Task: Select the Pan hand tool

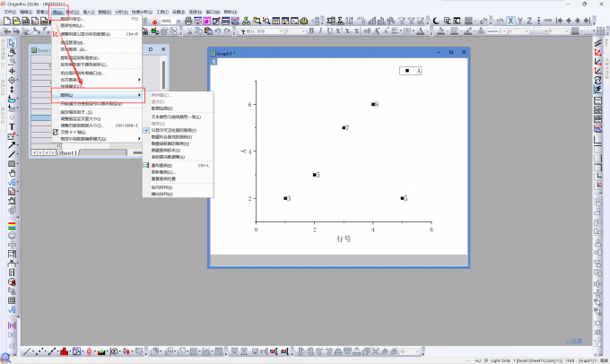Action: [x=12, y=173]
